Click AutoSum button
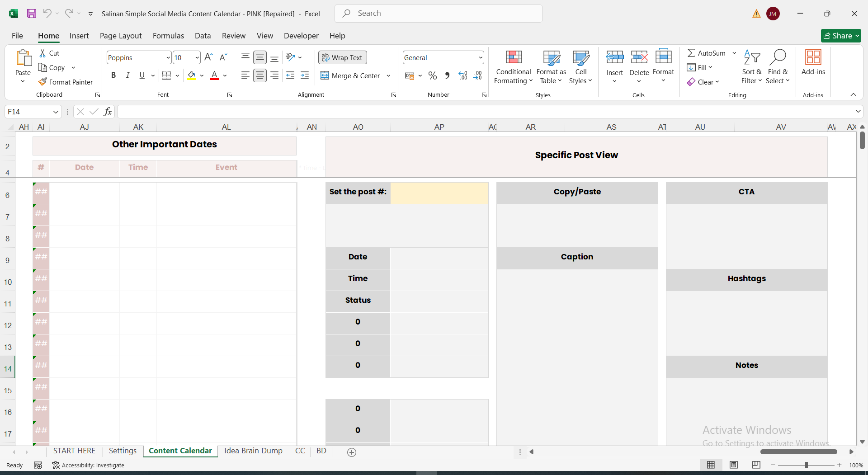Viewport: 868px width, 475px height. point(707,53)
